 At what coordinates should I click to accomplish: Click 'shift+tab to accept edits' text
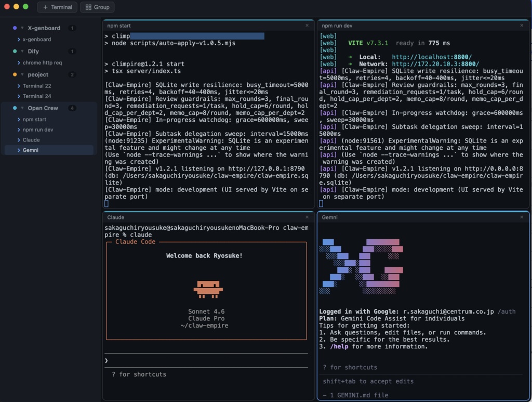(368, 381)
